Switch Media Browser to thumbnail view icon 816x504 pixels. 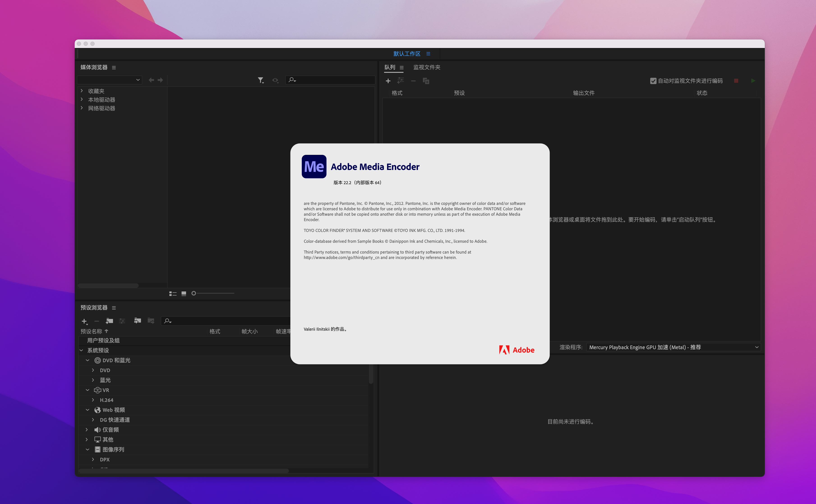184,293
